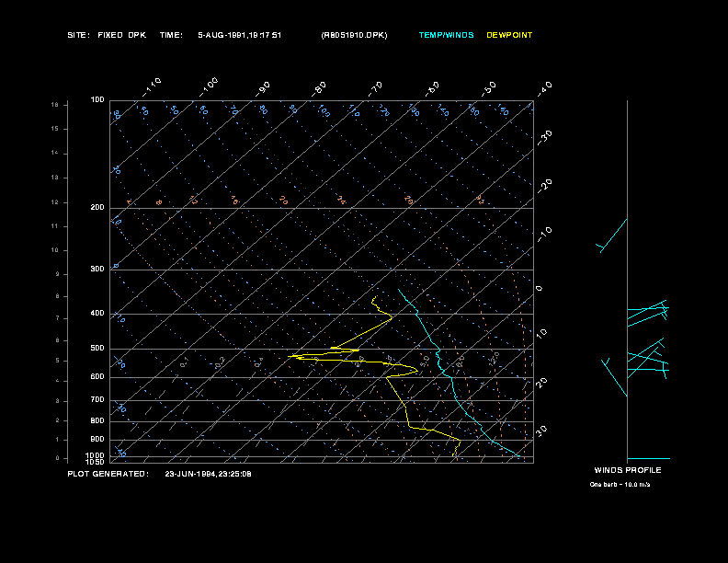Click the 15 km altitude scale label
728x563 pixels.
click(55, 129)
